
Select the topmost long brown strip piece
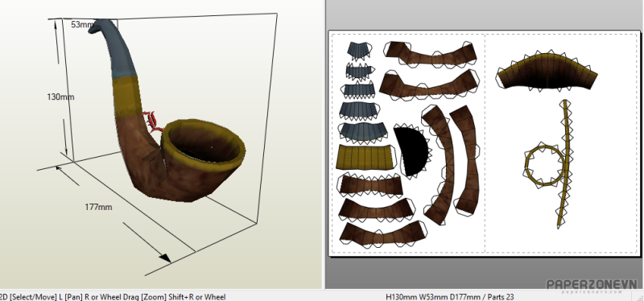(431, 54)
